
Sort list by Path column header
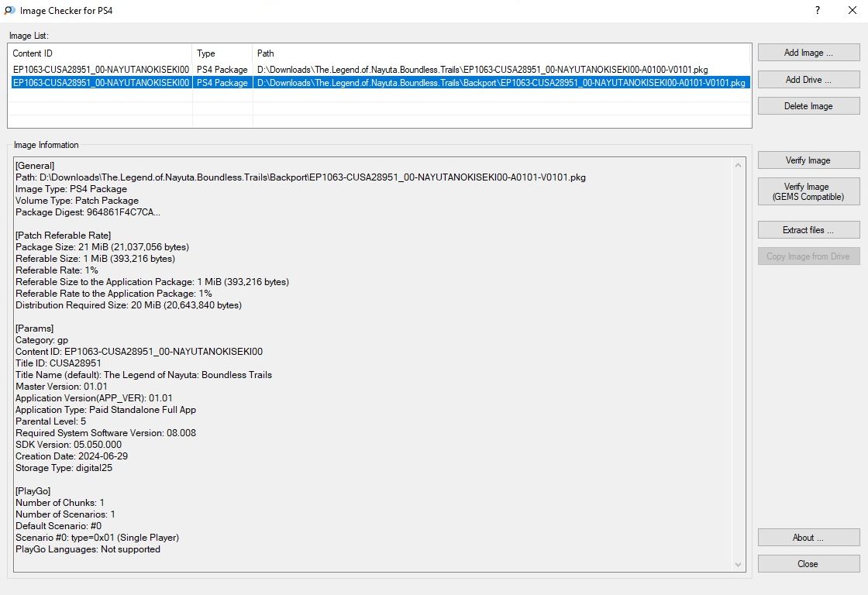point(501,53)
